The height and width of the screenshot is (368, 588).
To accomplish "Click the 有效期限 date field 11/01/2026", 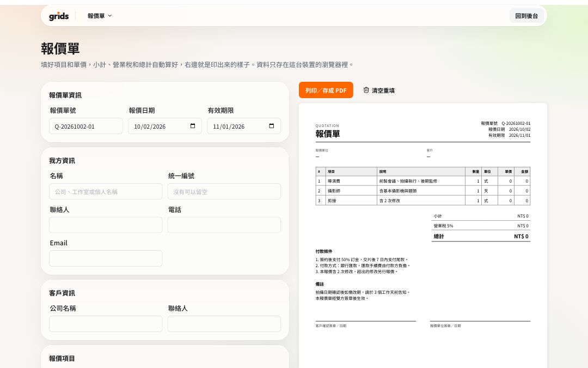I will (x=244, y=126).
